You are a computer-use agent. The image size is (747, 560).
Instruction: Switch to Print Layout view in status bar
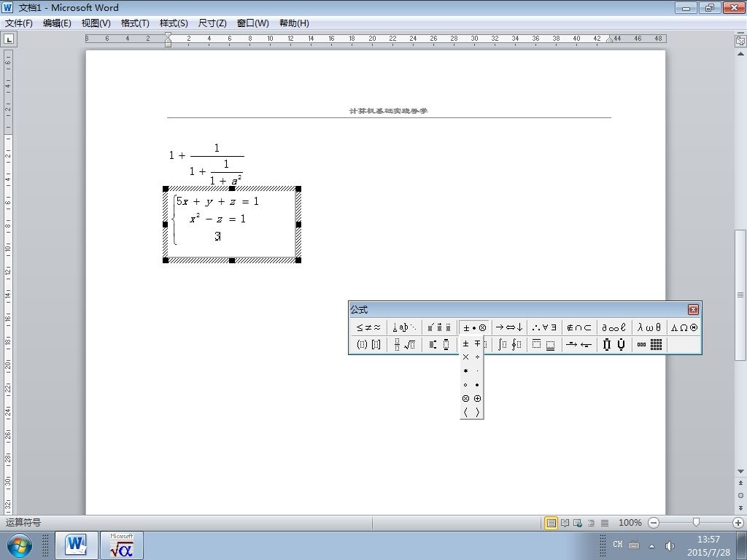(551, 523)
